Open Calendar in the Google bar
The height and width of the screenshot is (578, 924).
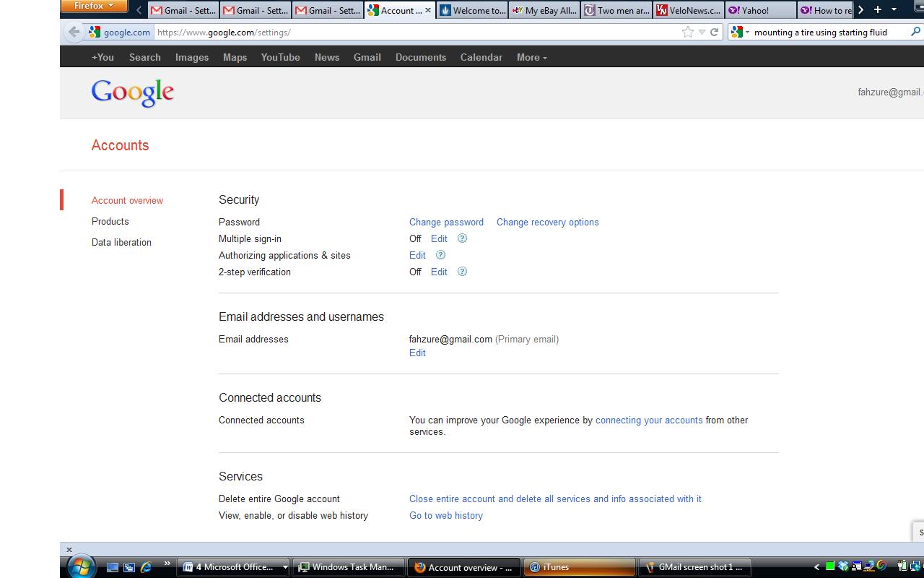pos(481,57)
